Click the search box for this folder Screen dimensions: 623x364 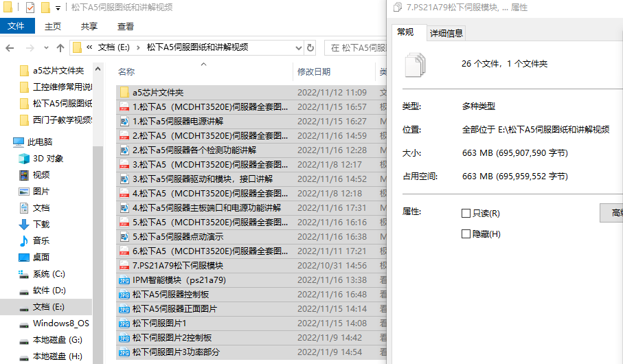pos(356,48)
